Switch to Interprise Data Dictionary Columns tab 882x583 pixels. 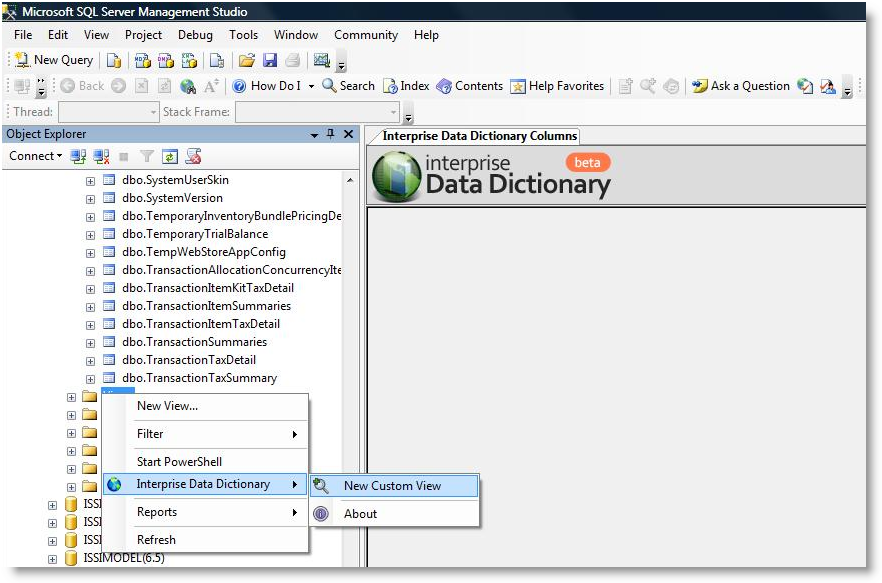point(479,136)
